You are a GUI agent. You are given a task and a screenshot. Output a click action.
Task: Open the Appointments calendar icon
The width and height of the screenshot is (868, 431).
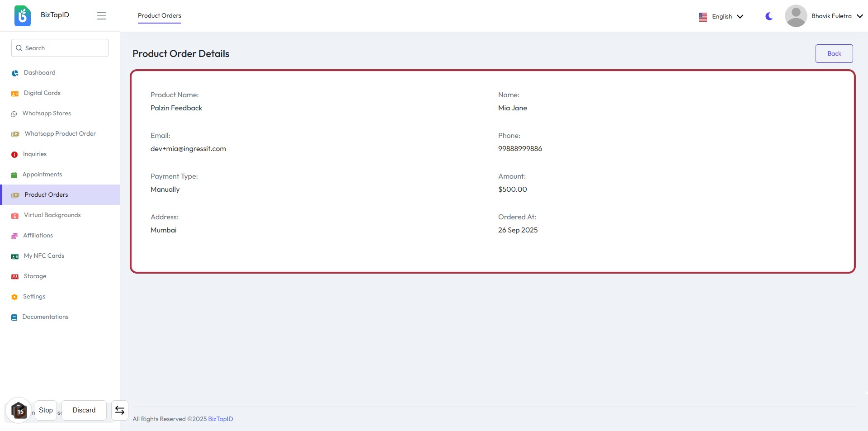[14, 175]
